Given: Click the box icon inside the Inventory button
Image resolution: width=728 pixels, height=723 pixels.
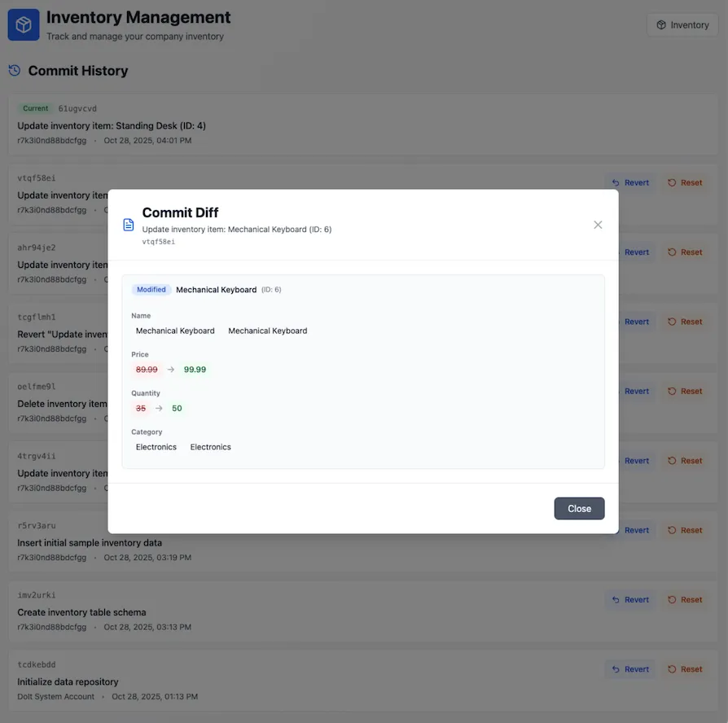Looking at the screenshot, I should coord(659,24).
